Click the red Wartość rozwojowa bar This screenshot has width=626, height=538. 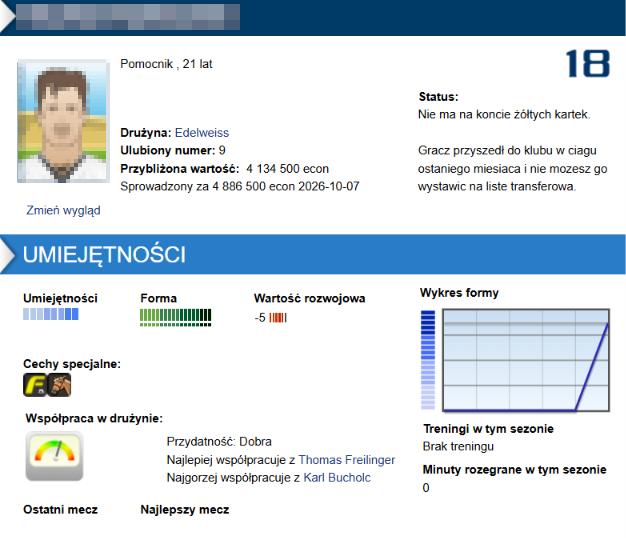coord(278,318)
